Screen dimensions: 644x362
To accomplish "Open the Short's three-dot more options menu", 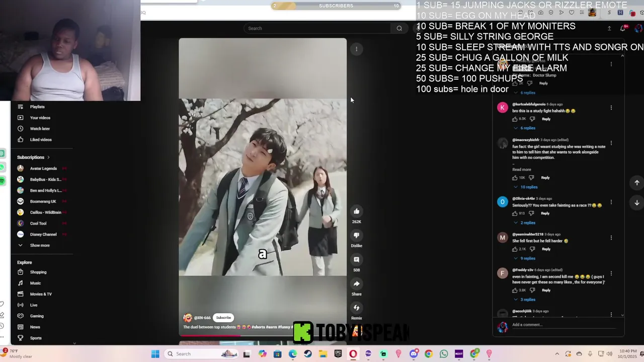I will (x=356, y=49).
